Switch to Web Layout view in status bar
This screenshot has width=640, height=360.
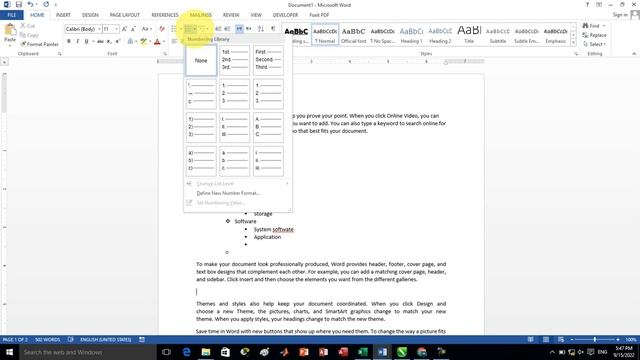pos(561,340)
